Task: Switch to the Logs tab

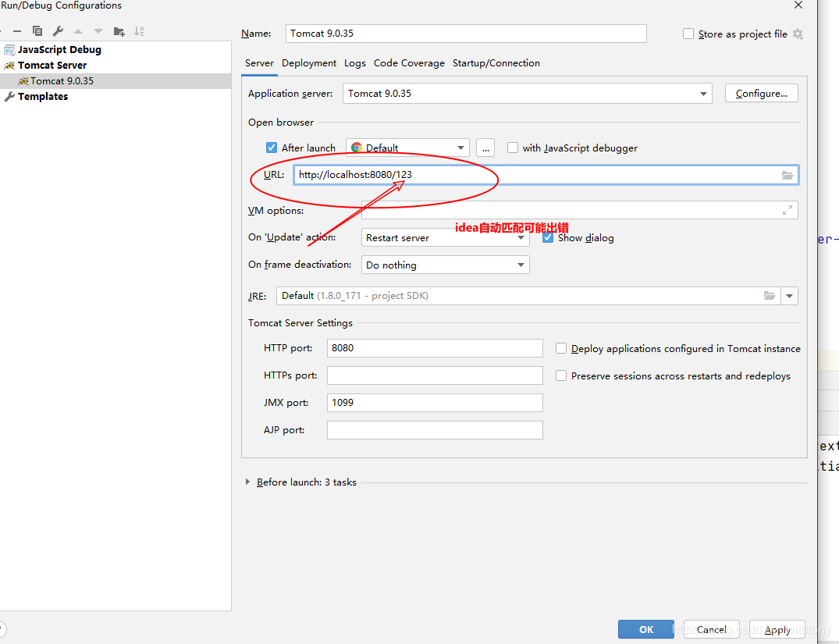Action: (355, 63)
